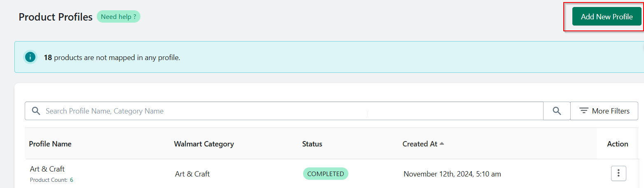Click the COMPLETED status badge
Screen dimensions: 644x188
click(x=326, y=174)
